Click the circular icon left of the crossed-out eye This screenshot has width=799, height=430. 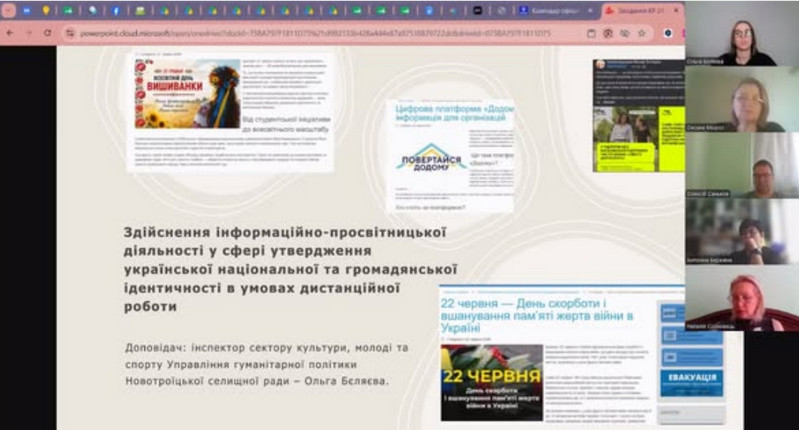[x=608, y=33]
